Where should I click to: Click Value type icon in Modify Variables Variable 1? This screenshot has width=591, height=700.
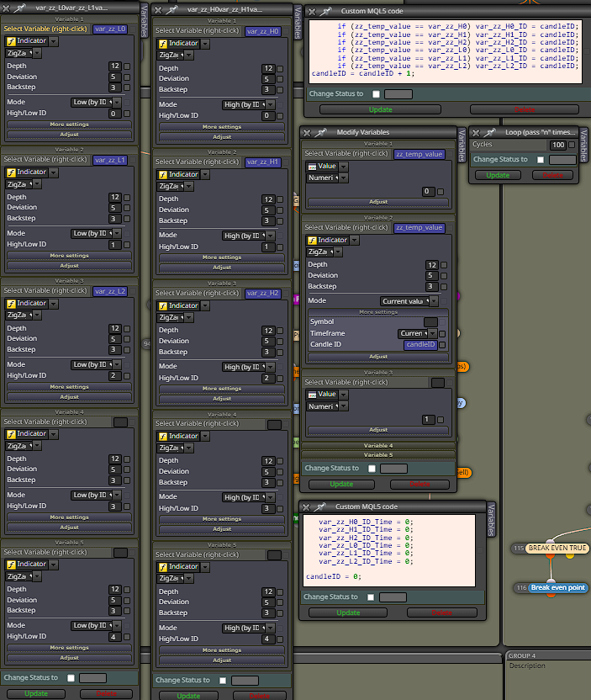tap(312, 167)
